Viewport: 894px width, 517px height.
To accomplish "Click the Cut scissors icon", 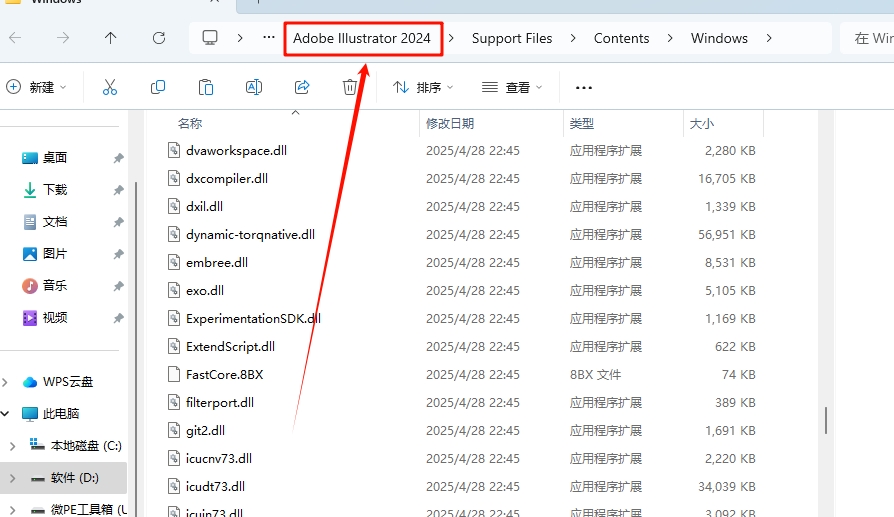I will coord(109,87).
